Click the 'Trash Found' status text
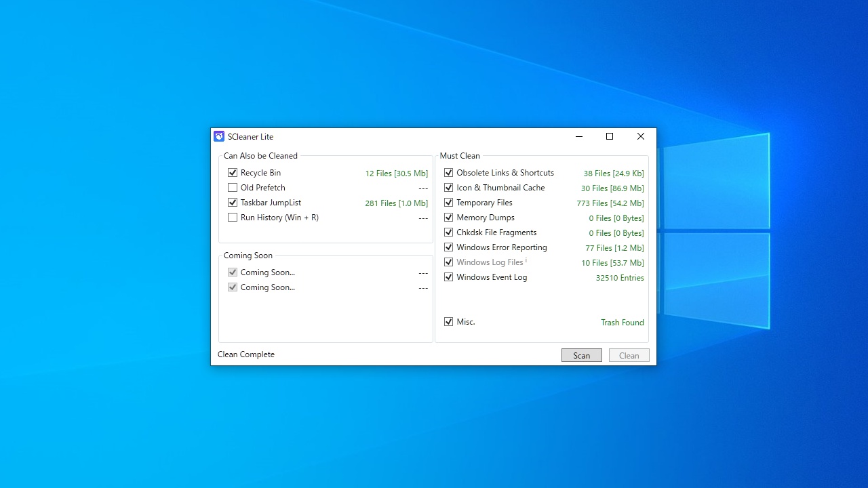 (623, 323)
